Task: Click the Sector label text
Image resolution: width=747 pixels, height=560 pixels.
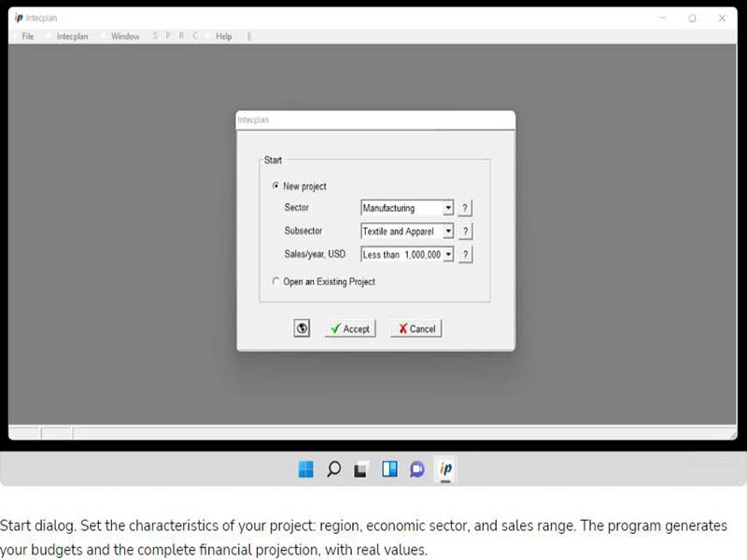Action: 296,207
